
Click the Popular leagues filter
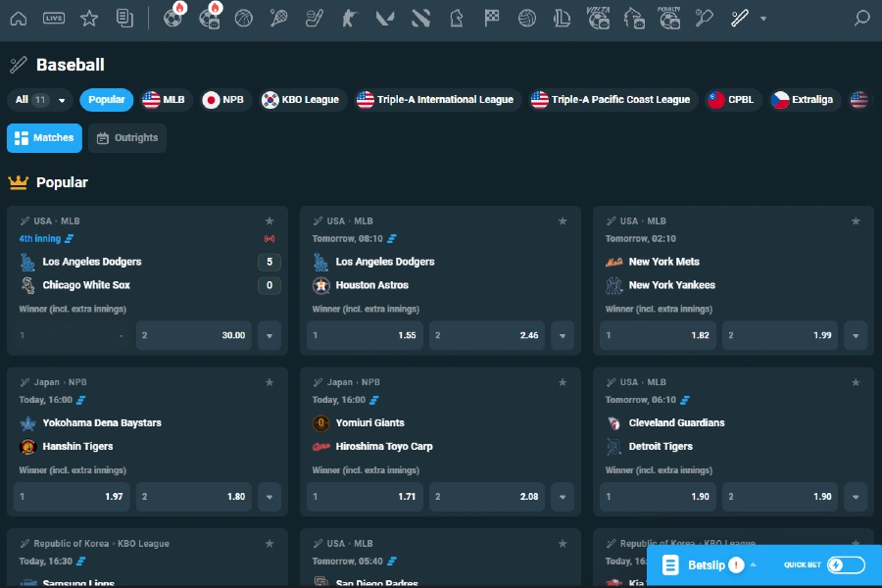click(x=106, y=99)
